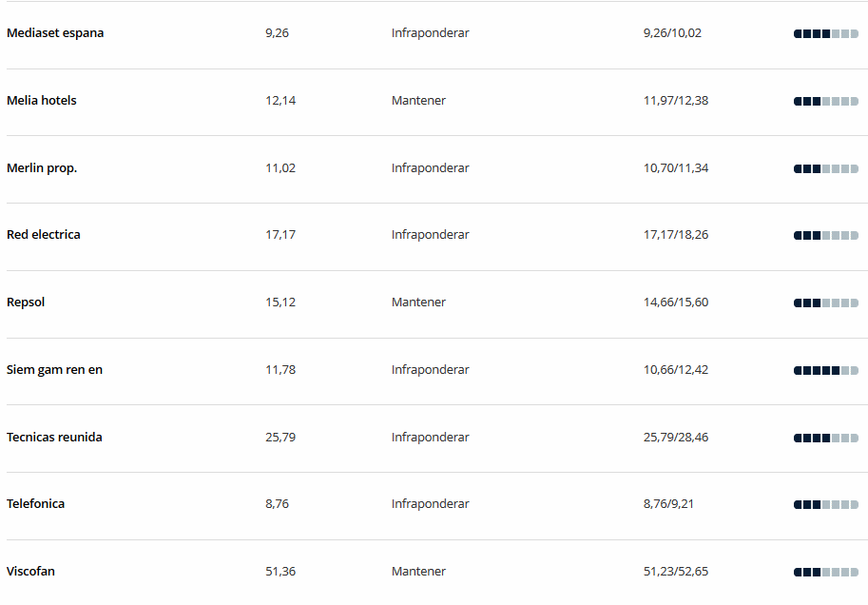This screenshot has height=605, width=868.
Task: Select the Viscofan company name
Action: pyautogui.click(x=30, y=572)
